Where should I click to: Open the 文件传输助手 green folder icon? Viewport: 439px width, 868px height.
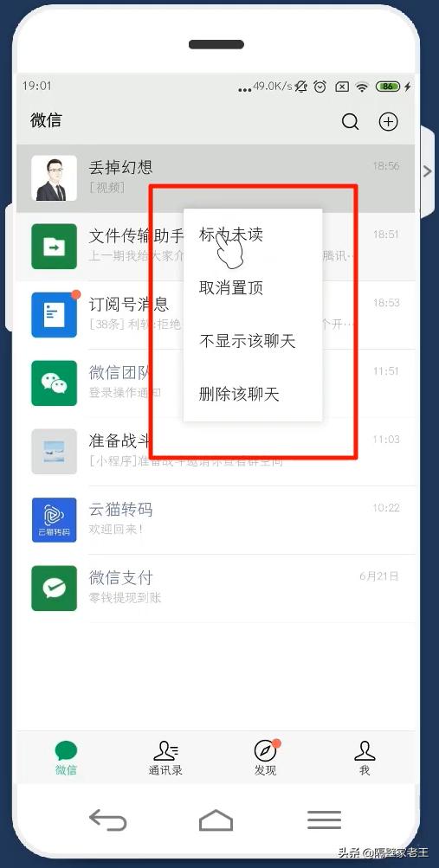coord(55,247)
